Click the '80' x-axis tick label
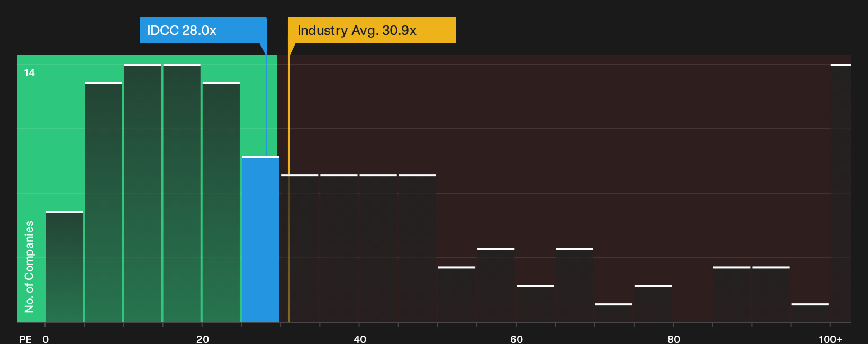Viewport: 868px width, 344px height. coord(673,339)
